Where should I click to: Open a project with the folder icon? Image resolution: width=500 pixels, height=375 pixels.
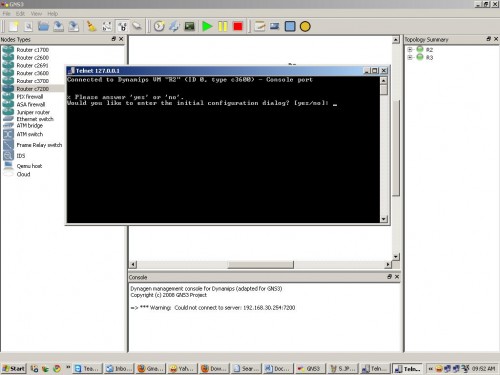click(43, 26)
